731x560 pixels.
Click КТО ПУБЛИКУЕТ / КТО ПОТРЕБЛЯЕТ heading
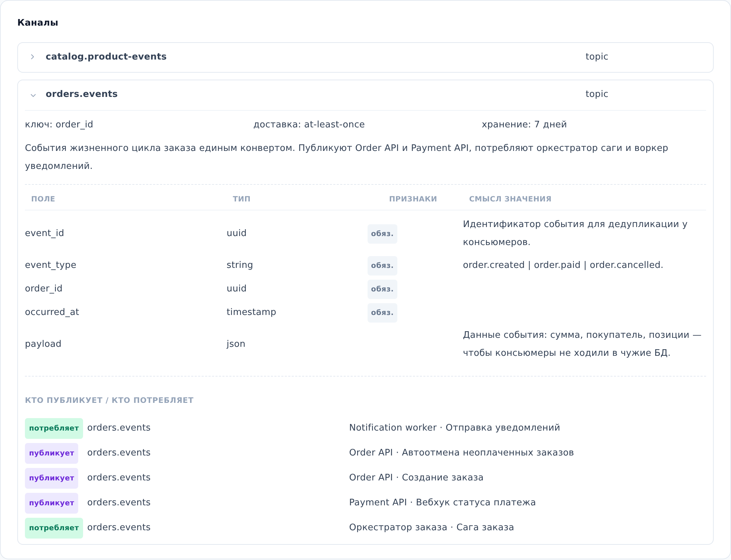coord(109,400)
